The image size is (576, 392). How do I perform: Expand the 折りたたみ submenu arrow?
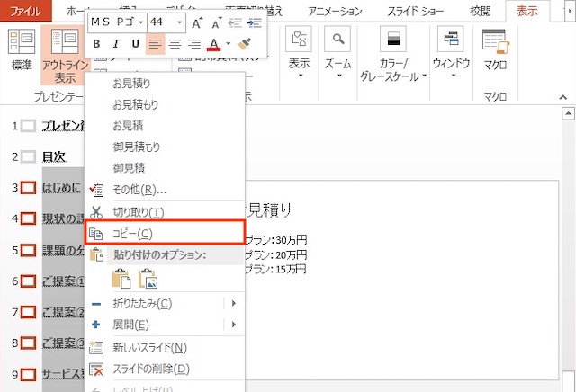[x=234, y=303]
